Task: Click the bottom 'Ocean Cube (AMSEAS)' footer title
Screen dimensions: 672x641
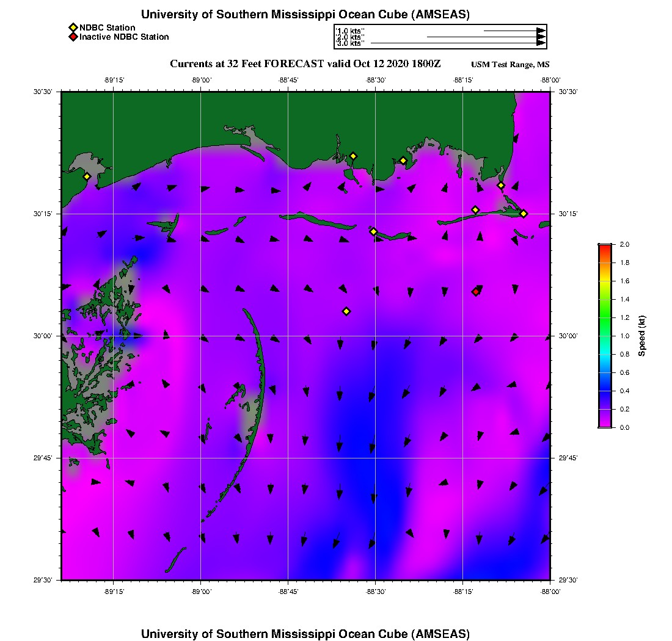Action: click(x=305, y=634)
